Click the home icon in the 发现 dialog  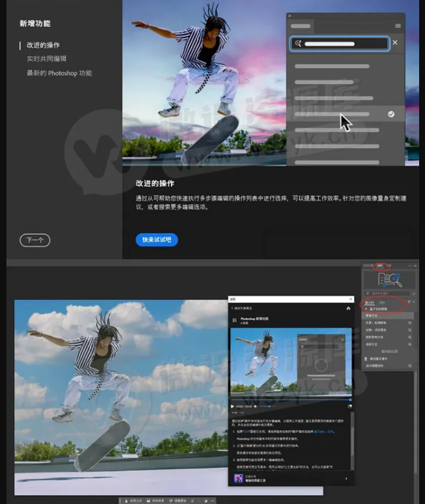pyautogui.click(x=348, y=308)
